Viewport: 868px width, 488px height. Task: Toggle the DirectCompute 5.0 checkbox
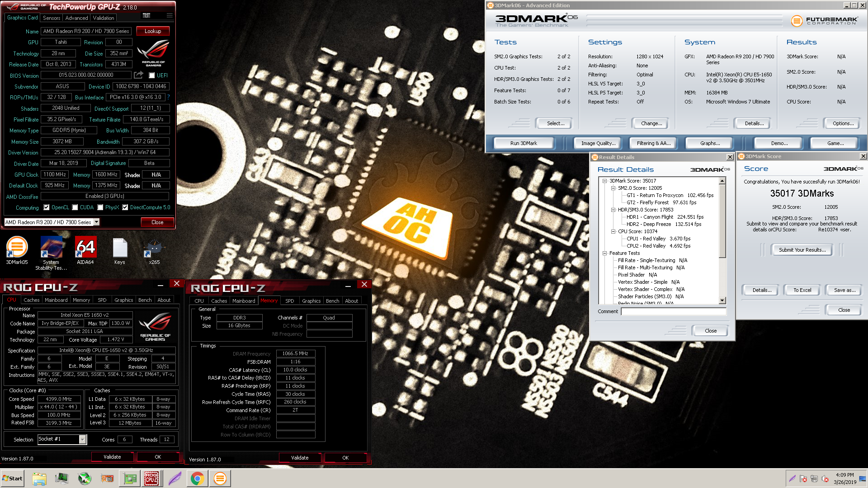pos(125,207)
